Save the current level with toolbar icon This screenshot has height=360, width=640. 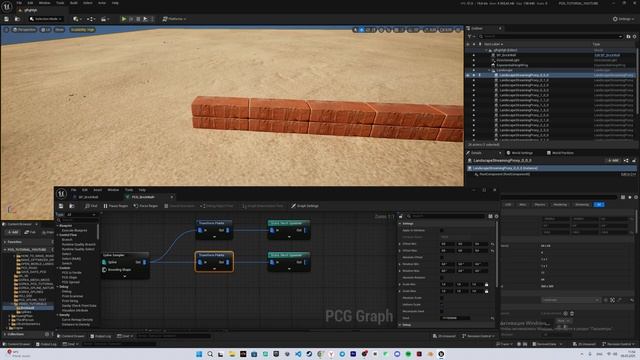(7, 19)
